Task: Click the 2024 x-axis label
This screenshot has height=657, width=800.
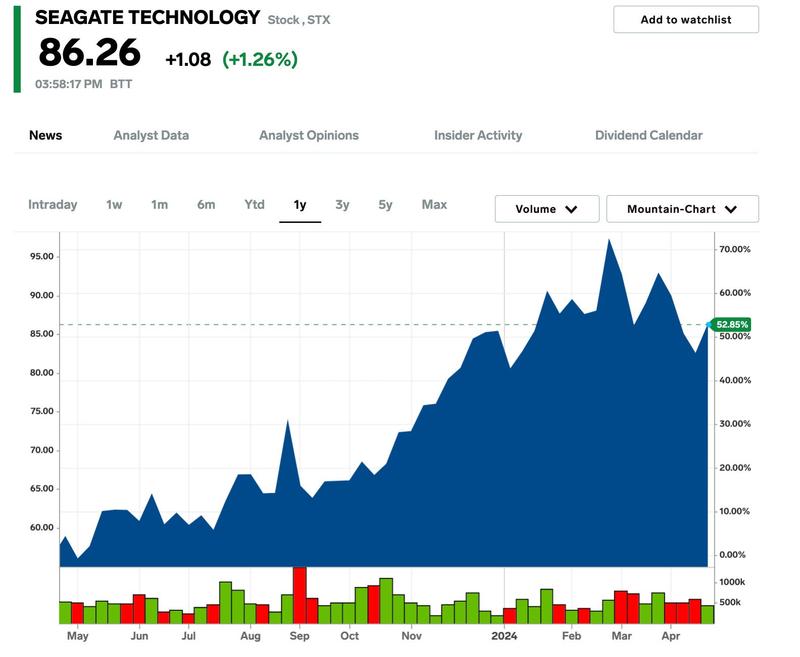Action: pyautogui.click(x=504, y=636)
